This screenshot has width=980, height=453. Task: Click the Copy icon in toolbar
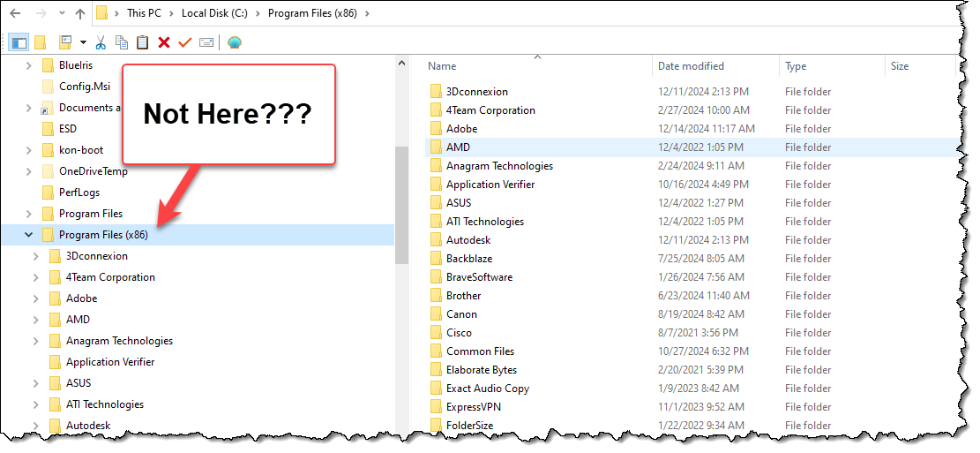(122, 42)
